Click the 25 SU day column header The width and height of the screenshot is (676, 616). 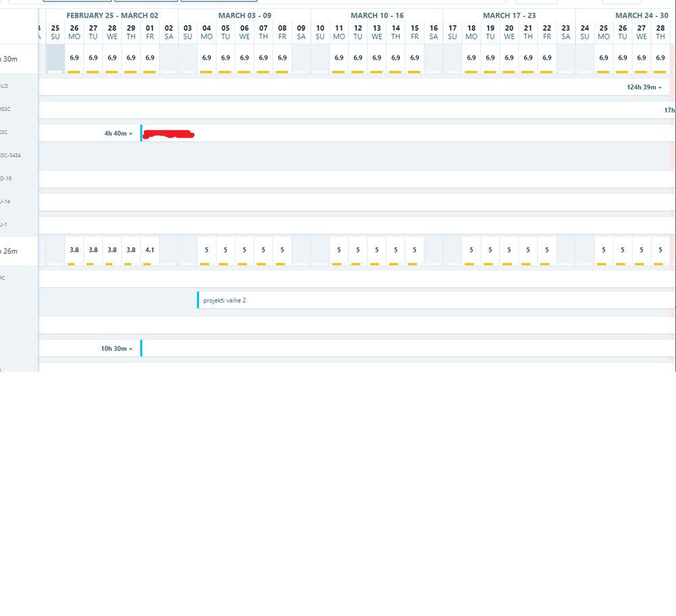coord(55,32)
